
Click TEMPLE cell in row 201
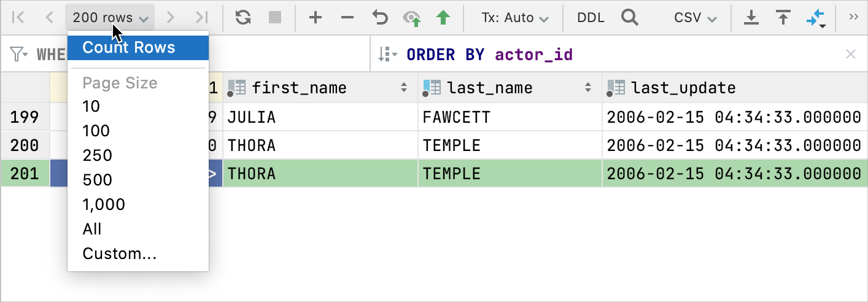point(510,174)
